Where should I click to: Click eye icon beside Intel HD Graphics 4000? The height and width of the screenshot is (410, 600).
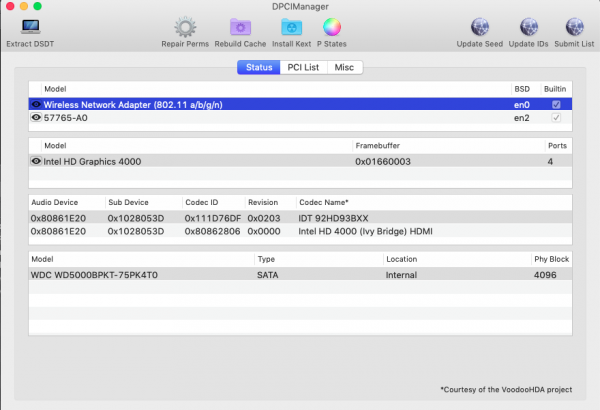[x=36, y=160]
